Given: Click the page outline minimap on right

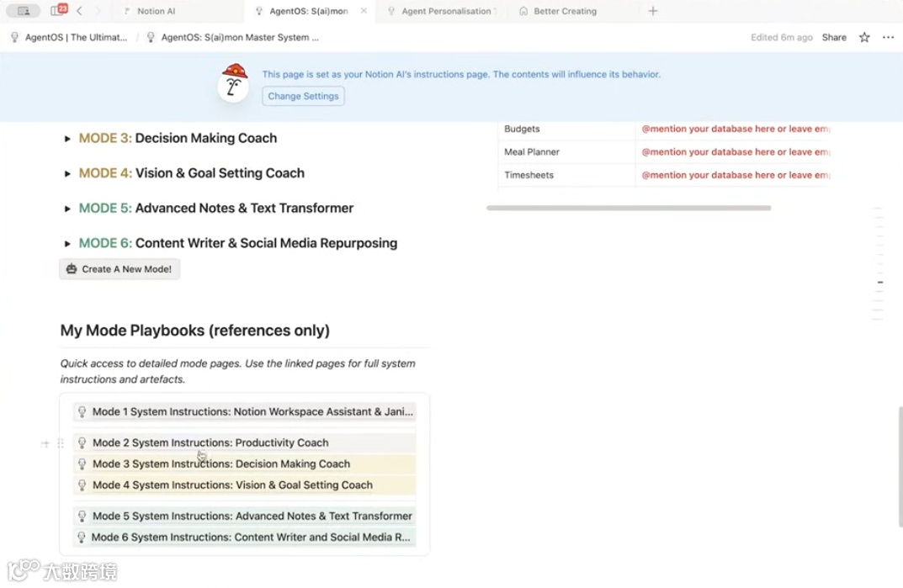Looking at the screenshot, I should point(879,263).
